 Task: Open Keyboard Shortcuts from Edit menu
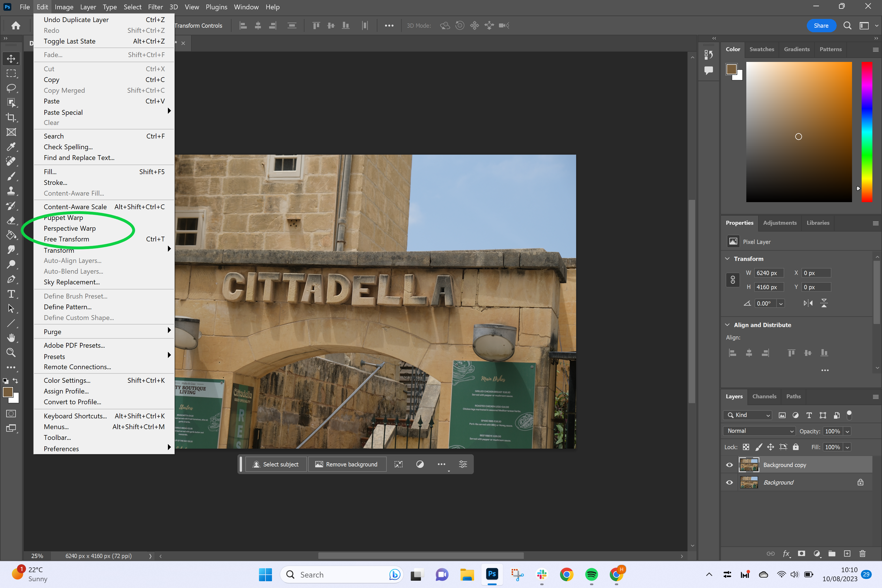[x=104, y=416]
